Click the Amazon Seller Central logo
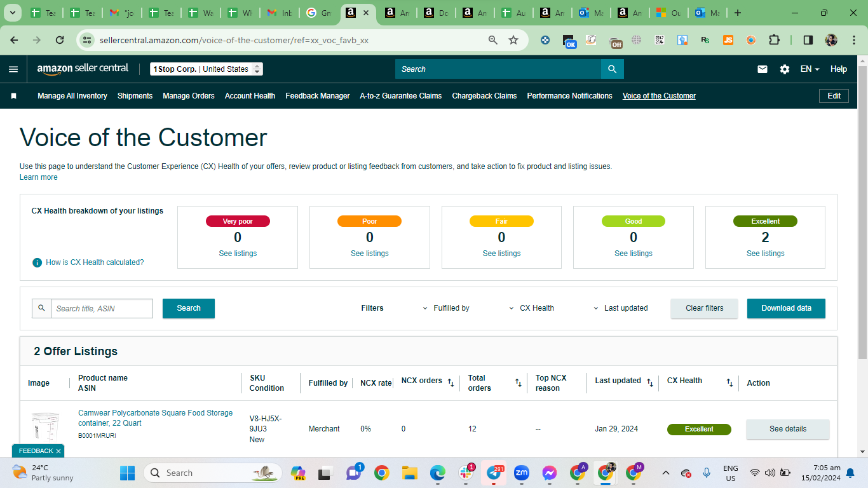The height and width of the screenshot is (488, 868). point(83,69)
